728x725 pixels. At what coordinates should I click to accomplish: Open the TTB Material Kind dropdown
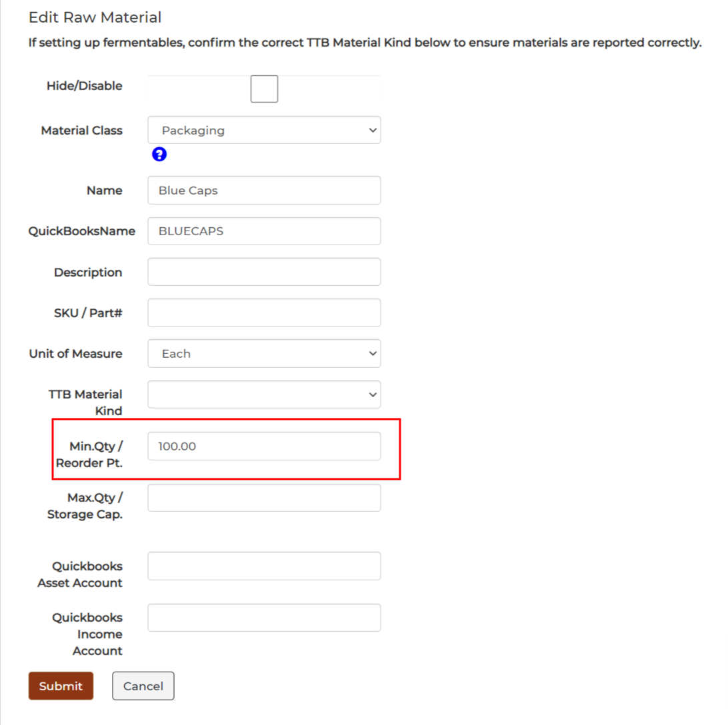264,394
